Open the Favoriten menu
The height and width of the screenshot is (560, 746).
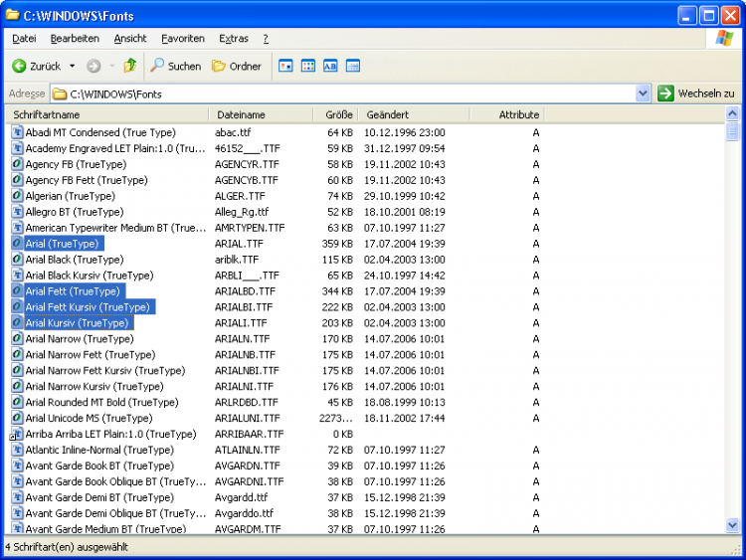pos(183,39)
